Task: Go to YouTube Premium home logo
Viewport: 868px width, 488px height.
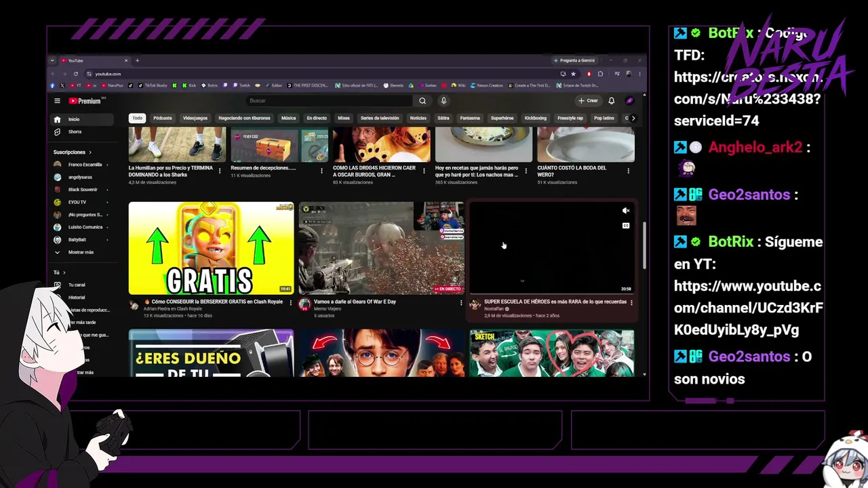Action: point(85,101)
